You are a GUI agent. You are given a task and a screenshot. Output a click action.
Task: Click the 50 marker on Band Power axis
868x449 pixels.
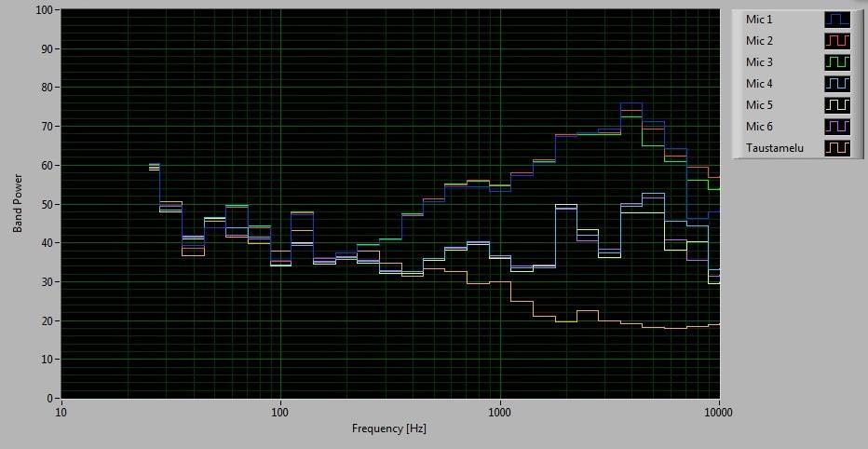47,204
